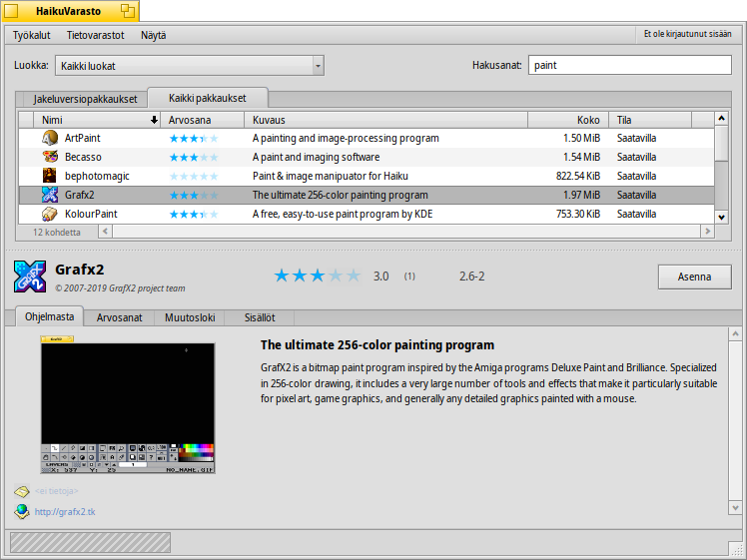Click the Grafx2 icon in the list

tap(50, 195)
